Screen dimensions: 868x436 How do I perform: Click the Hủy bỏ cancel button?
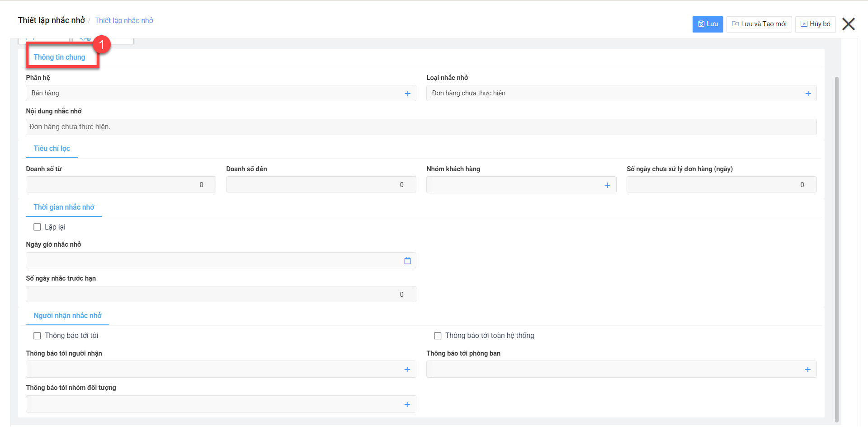(x=815, y=24)
